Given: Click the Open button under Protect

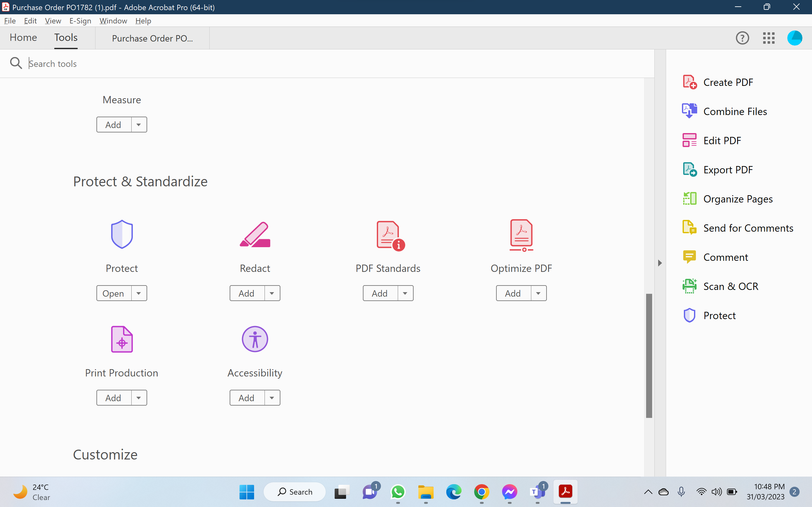Looking at the screenshot, I should (x=113, y=293).
